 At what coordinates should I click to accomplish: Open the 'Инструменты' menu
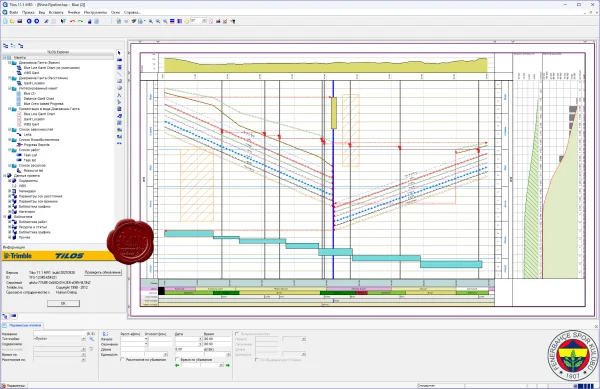point(96,12)
